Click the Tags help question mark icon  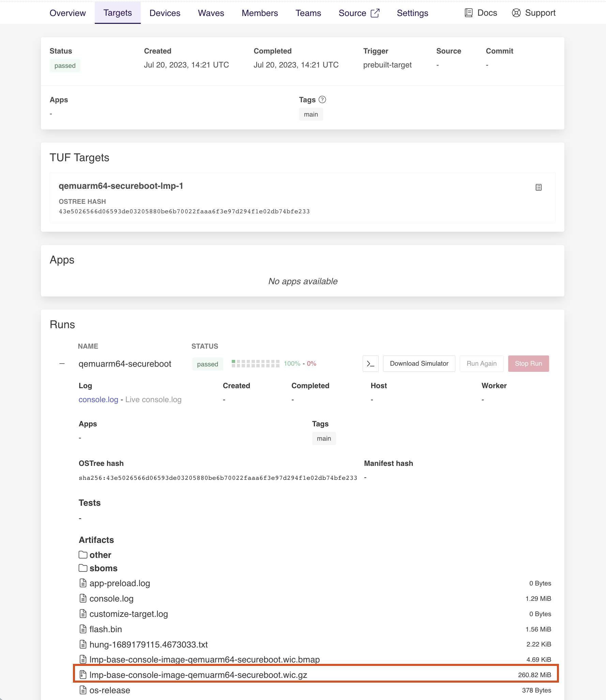322,100
